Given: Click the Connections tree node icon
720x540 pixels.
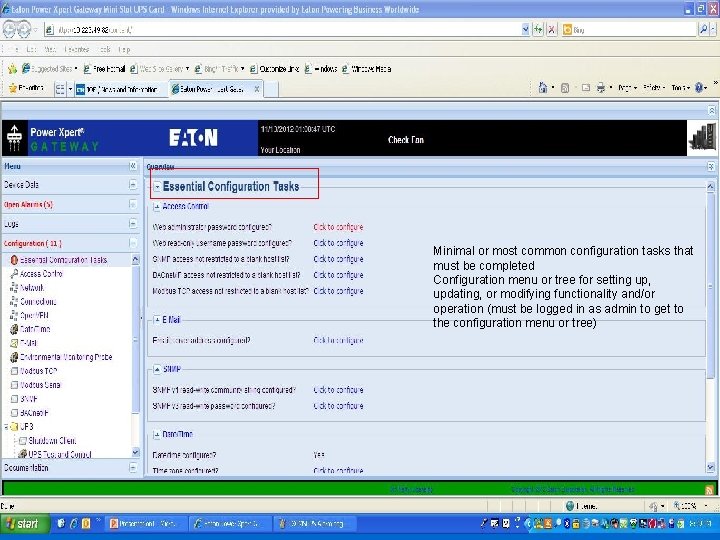Looking at the screenshot, I should (x=14, y=302).
